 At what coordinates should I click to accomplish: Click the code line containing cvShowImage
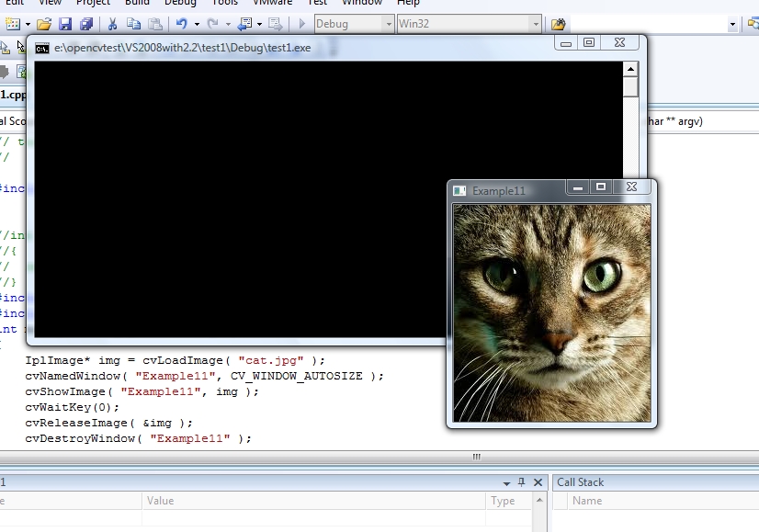coord(142,391)
